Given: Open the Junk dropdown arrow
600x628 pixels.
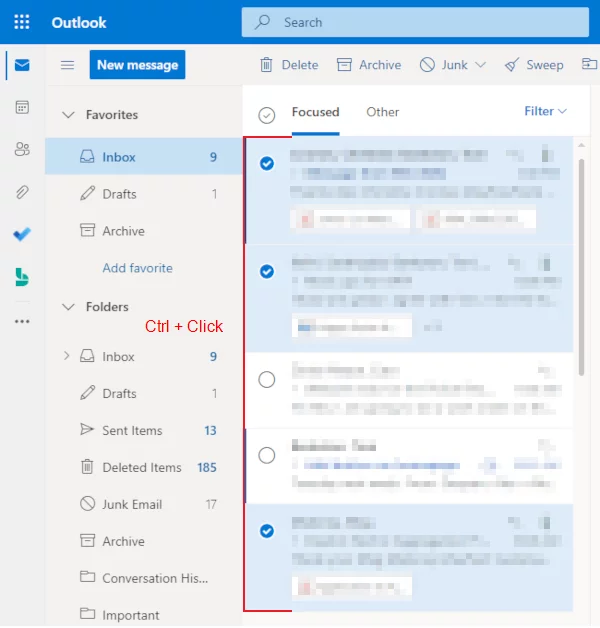Looking at the screenshot, I should point(480,64).
